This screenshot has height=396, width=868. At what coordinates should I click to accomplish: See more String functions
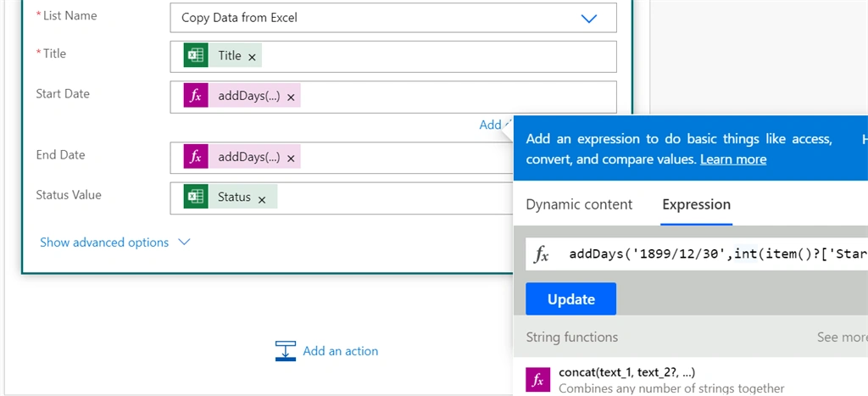[x=842, y=337]
